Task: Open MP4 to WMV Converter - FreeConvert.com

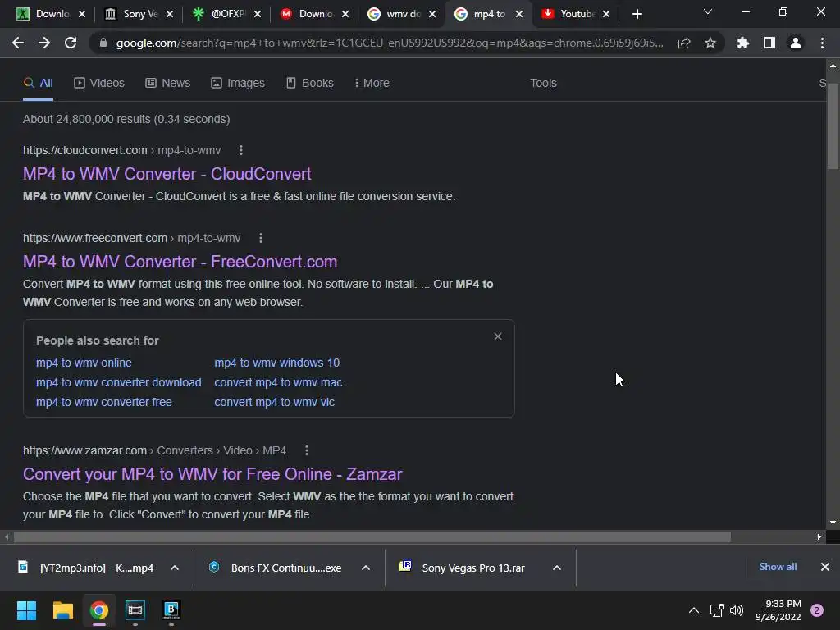Action: tap(180, 262)
